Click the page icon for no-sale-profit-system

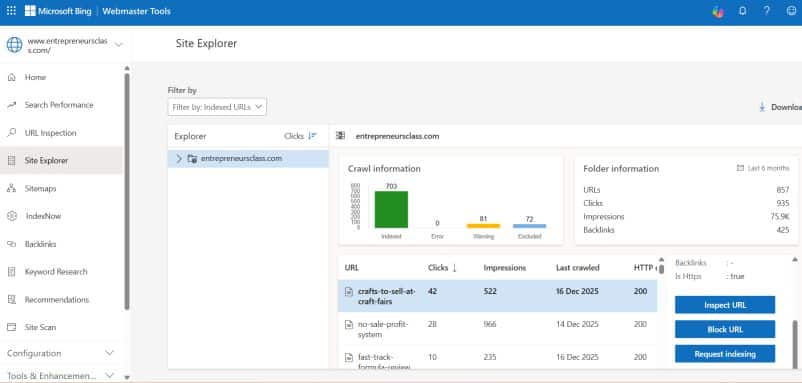349,325
